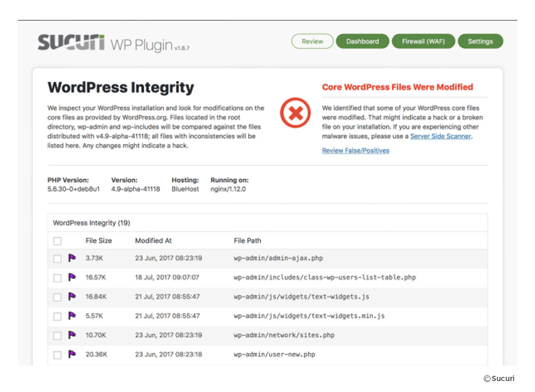Click the Sucuri logo
This screenshot has width=535, height=392.
pos(71,42)
